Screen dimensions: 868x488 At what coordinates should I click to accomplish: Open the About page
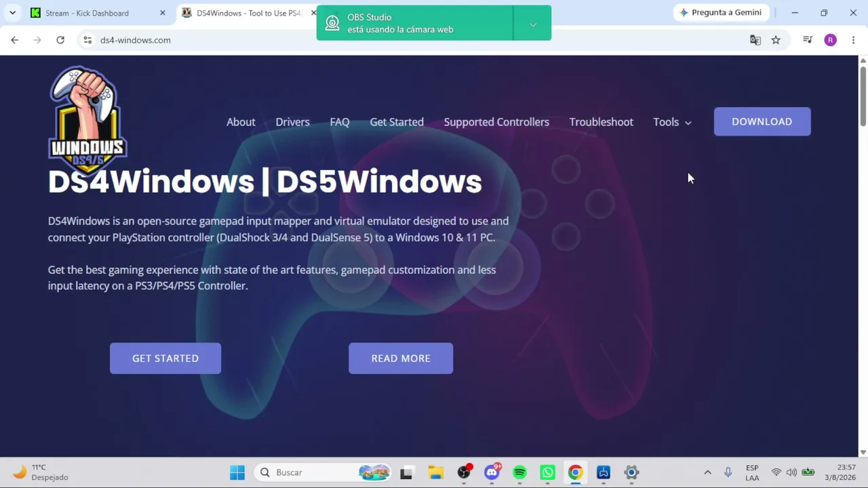241,122
